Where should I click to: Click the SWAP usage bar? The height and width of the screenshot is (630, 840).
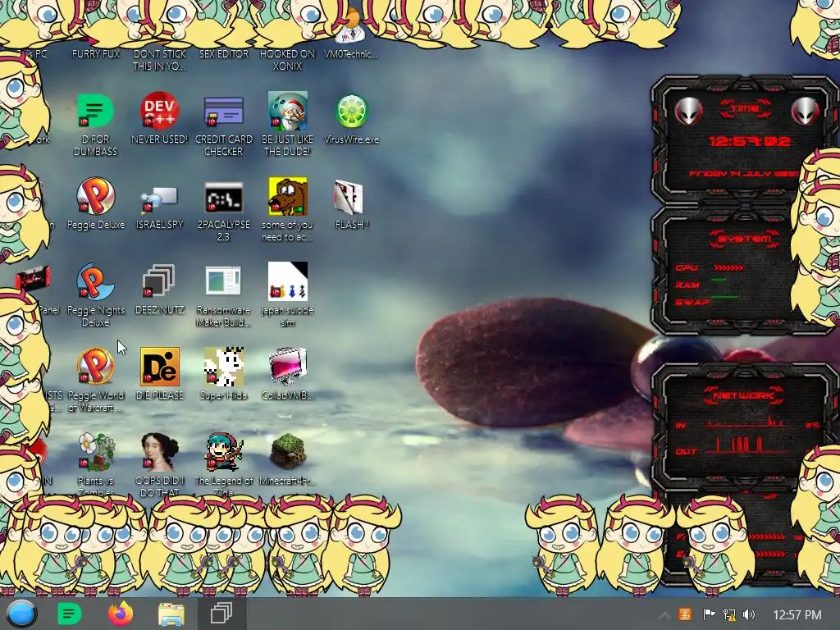pos(724,297)
